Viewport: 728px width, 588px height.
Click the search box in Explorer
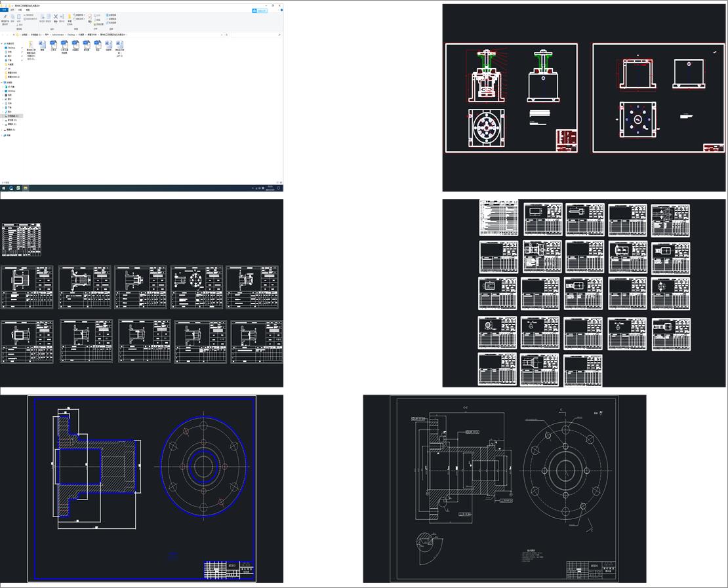(x=255, y=35)
